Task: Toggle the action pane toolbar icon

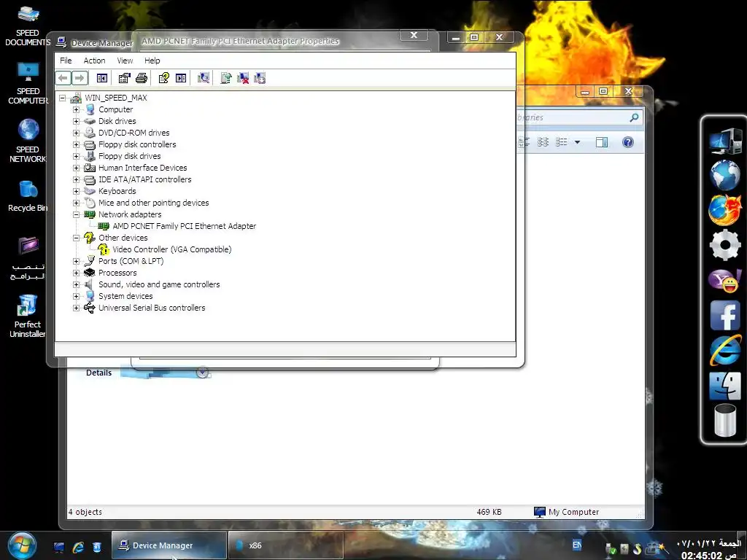Action: click(181, 78)
